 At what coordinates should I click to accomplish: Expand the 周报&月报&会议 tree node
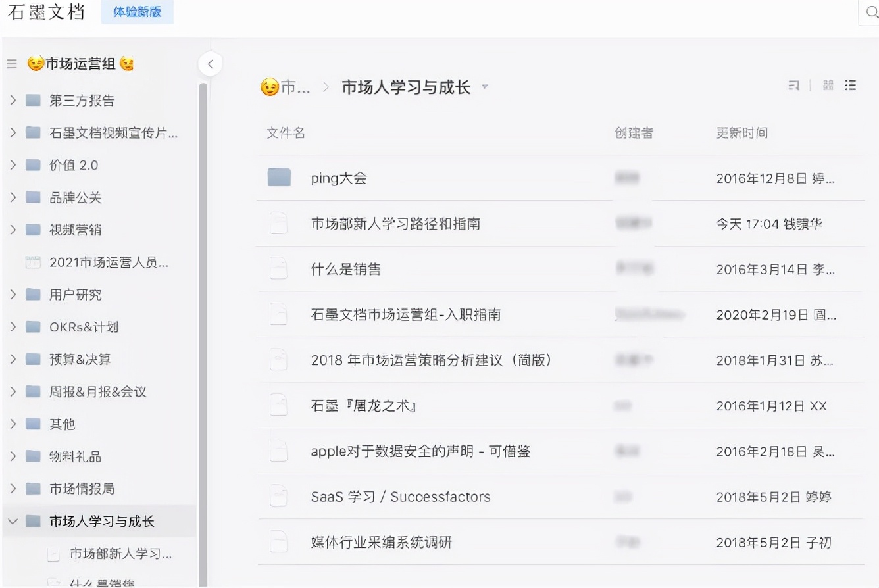pos(13,392)
